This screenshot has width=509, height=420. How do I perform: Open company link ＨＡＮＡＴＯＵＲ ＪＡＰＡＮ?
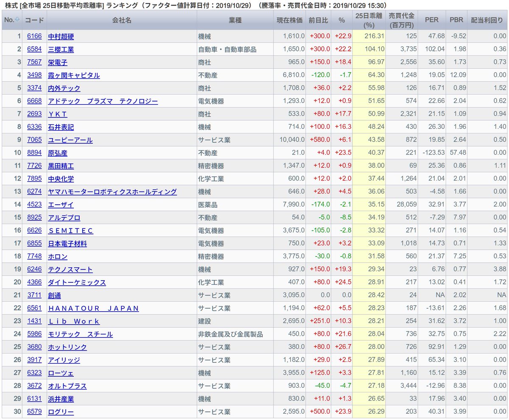(93, 308)
